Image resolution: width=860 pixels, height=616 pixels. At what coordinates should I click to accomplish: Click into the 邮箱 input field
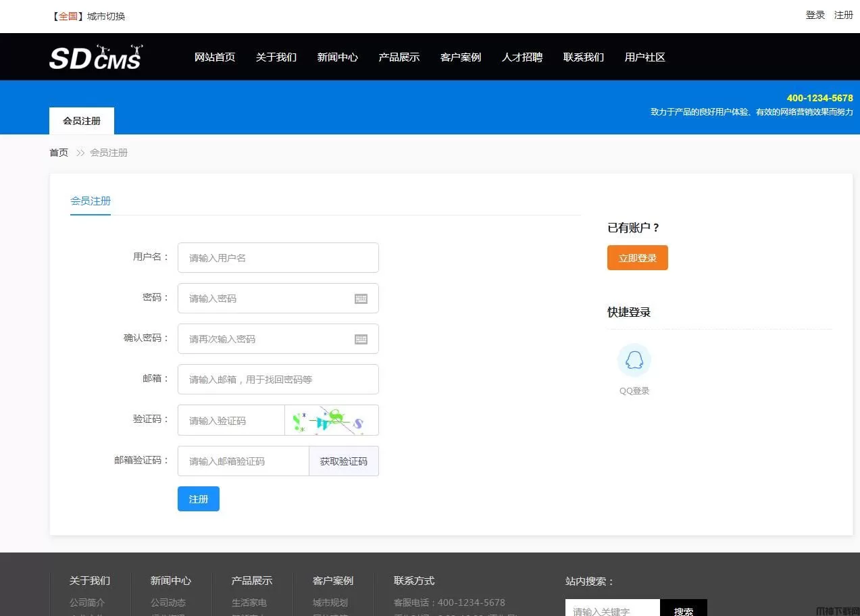tap(278, 380)
